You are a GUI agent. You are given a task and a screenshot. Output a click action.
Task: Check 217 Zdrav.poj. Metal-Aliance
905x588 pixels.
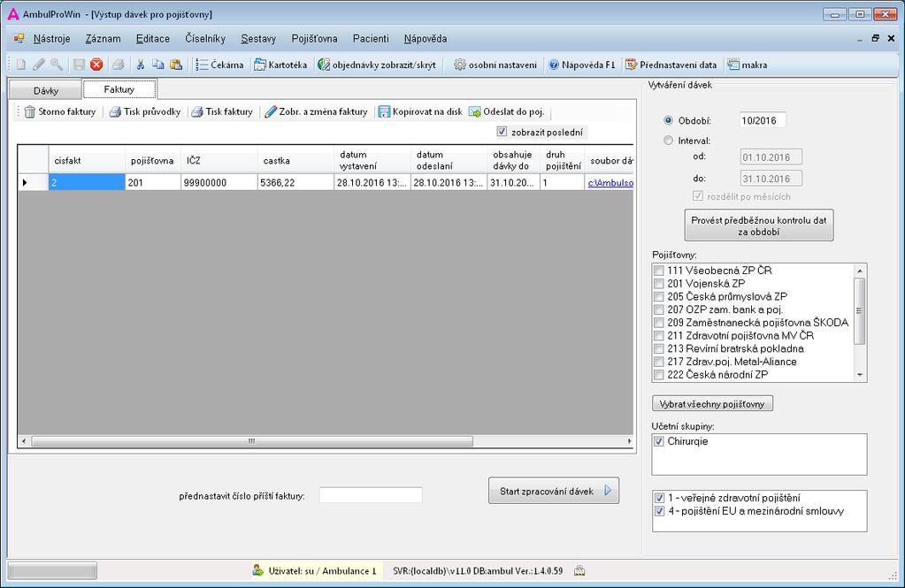tap(658, 362)
